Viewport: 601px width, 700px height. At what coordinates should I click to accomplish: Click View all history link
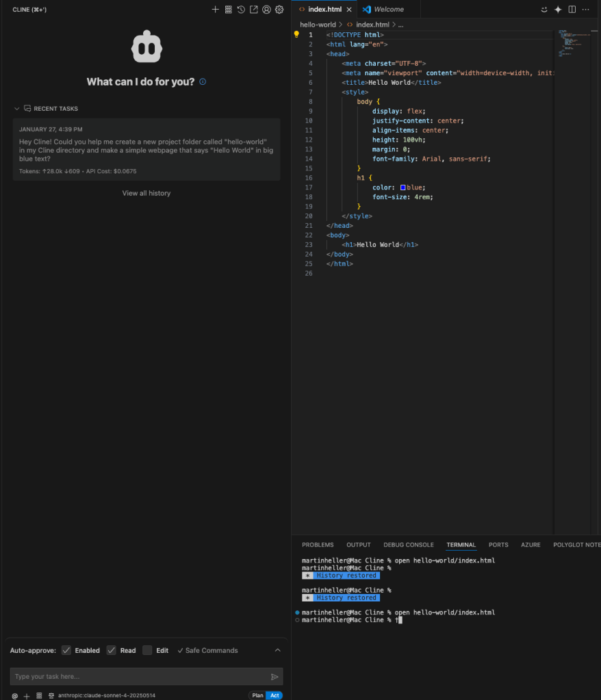[x=146, y=193]
